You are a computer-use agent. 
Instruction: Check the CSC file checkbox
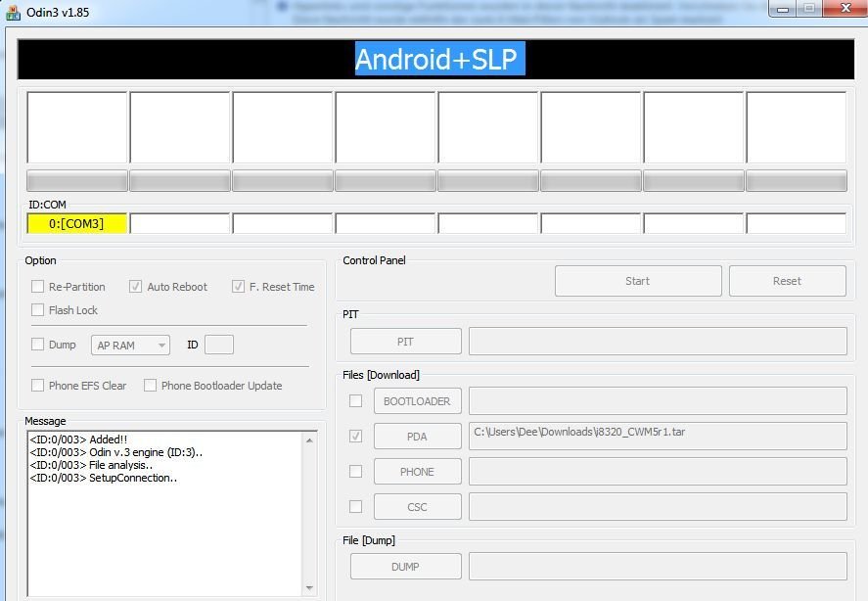pyautogui.click(x=356, y=506)
